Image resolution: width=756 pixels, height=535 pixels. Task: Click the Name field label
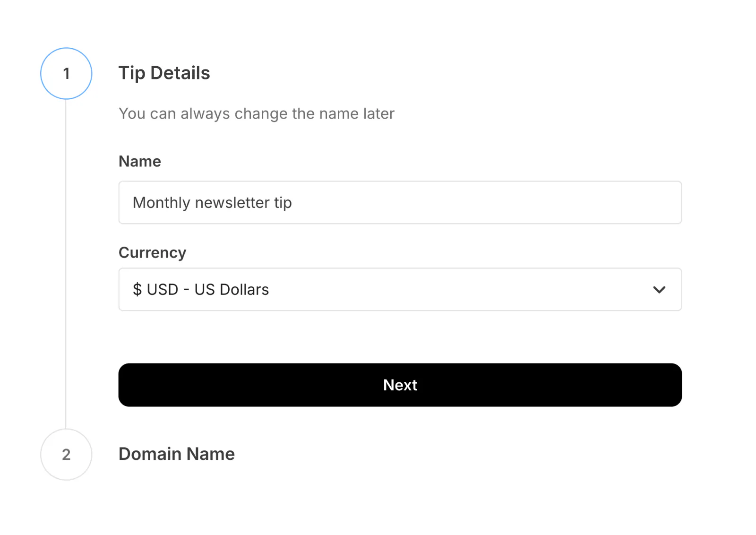(x=139, y=161)
